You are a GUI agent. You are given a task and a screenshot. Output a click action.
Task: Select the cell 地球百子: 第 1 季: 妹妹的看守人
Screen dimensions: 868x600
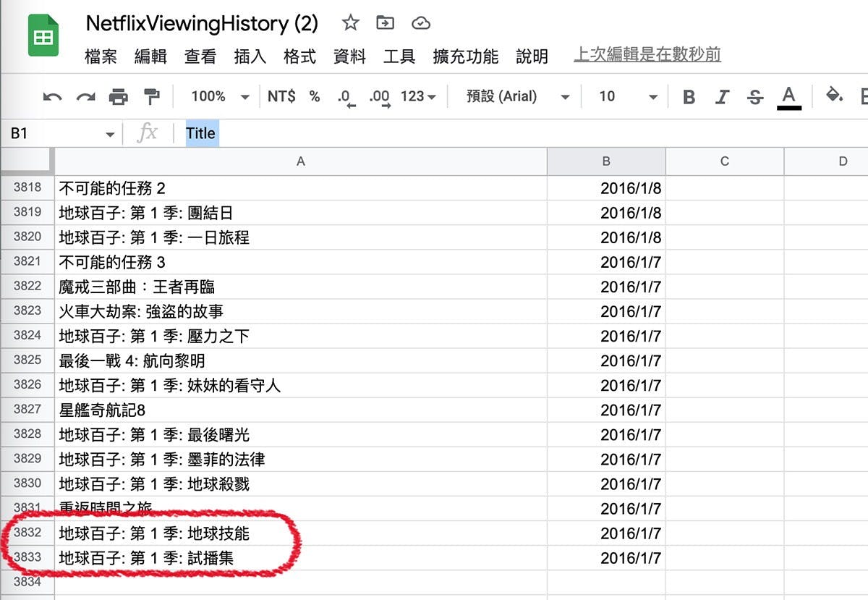pos(301,385)
